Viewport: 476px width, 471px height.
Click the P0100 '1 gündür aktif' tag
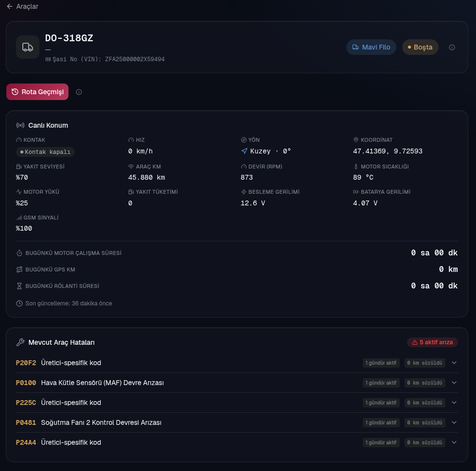(x=381, y=383)
